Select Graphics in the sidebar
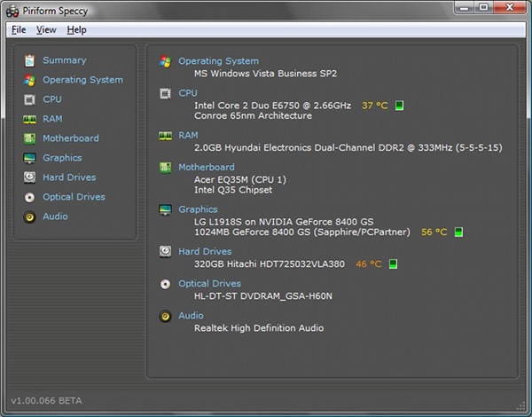The image size is (532, 417). click(x=62, y=158)
